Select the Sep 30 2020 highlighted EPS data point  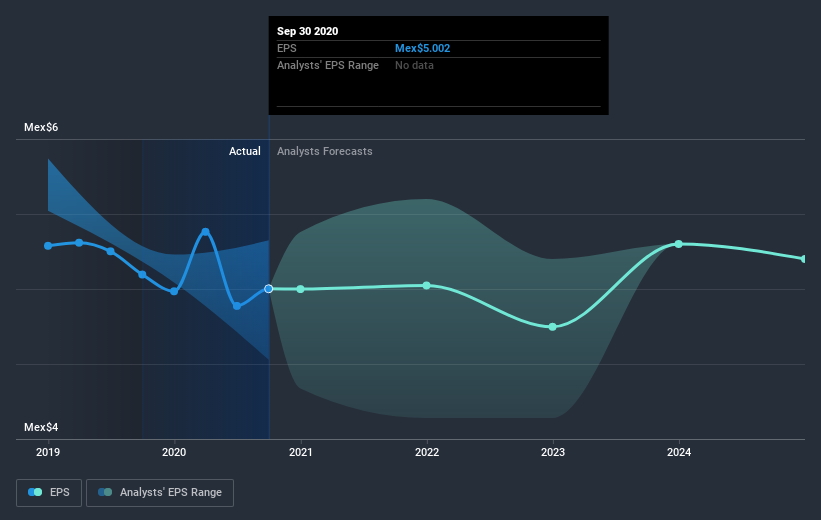(269, 289)
